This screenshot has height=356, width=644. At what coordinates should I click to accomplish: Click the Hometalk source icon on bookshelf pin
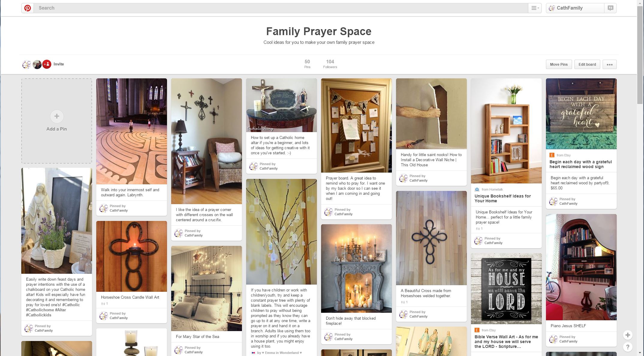pyautogui.click(x=477, y=189)
